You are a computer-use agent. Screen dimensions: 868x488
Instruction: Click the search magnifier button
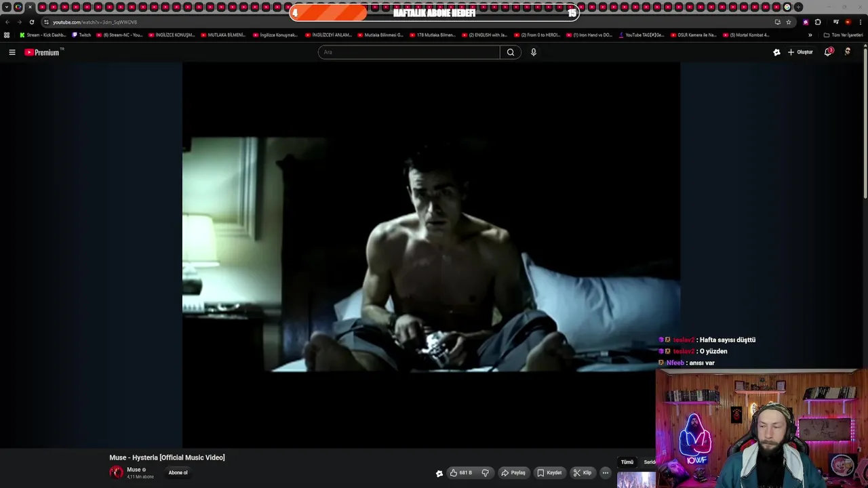click(x=511, y=52)
